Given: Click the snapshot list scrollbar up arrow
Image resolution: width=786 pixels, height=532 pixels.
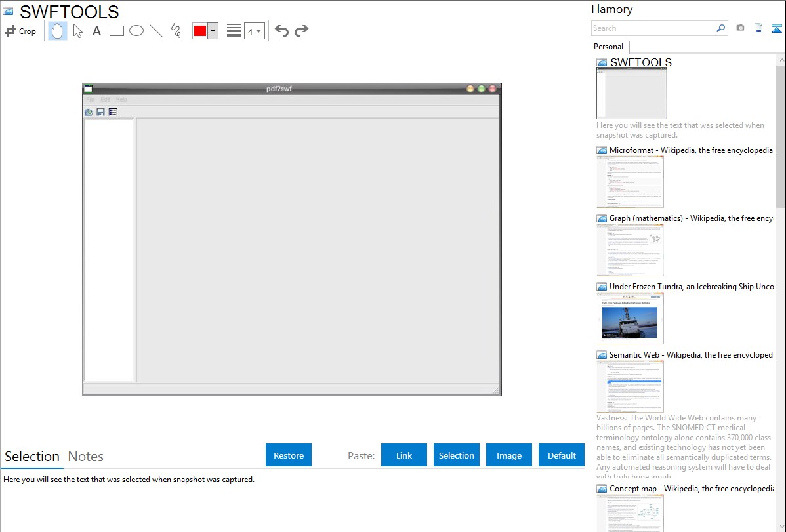Looking at the screenshot, I should coord(781,60).
